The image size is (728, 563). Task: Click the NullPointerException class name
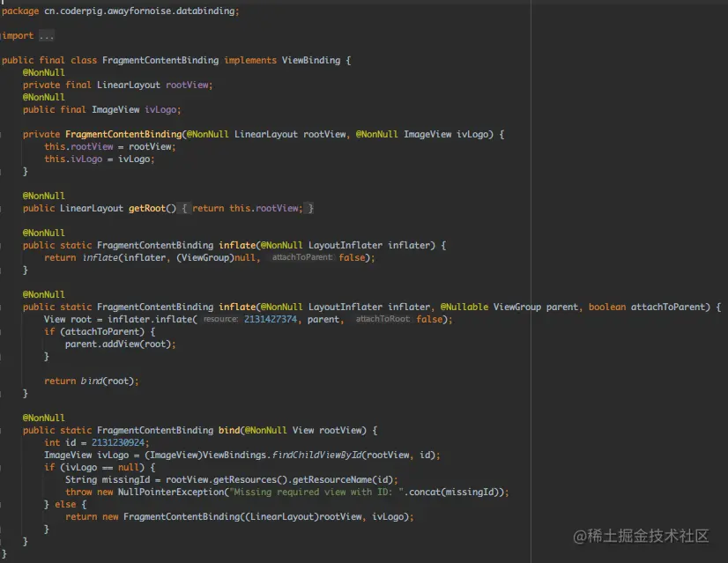[171, 492]
